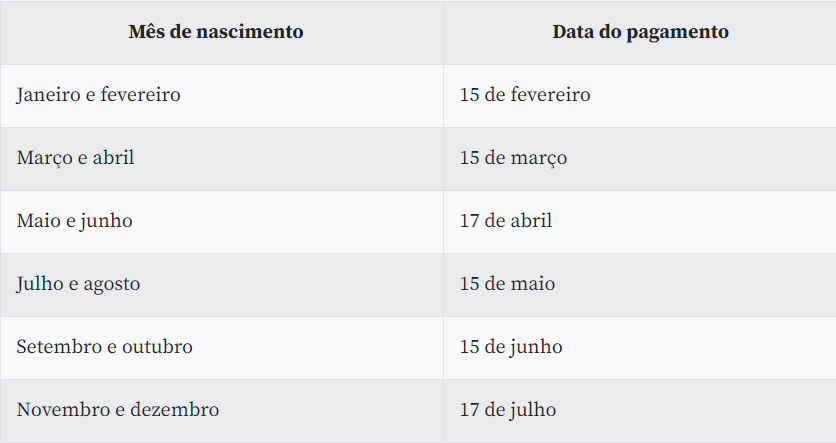Select the "15 de fevereiro" payment date
Screen dimensions: 836x443
click(525, 95)
